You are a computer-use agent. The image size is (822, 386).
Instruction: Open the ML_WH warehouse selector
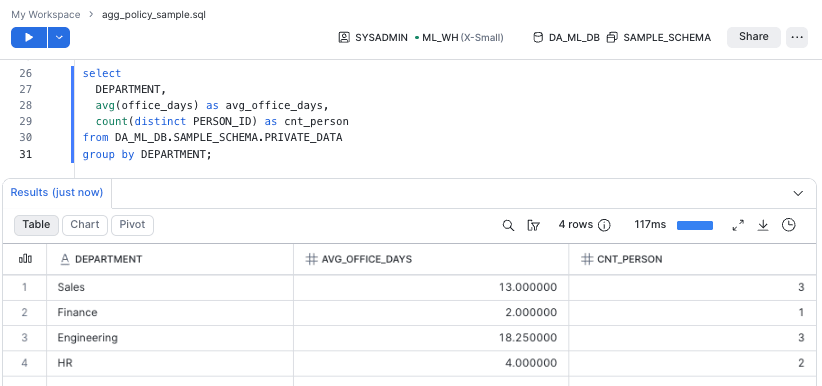(x=459, y=38)
